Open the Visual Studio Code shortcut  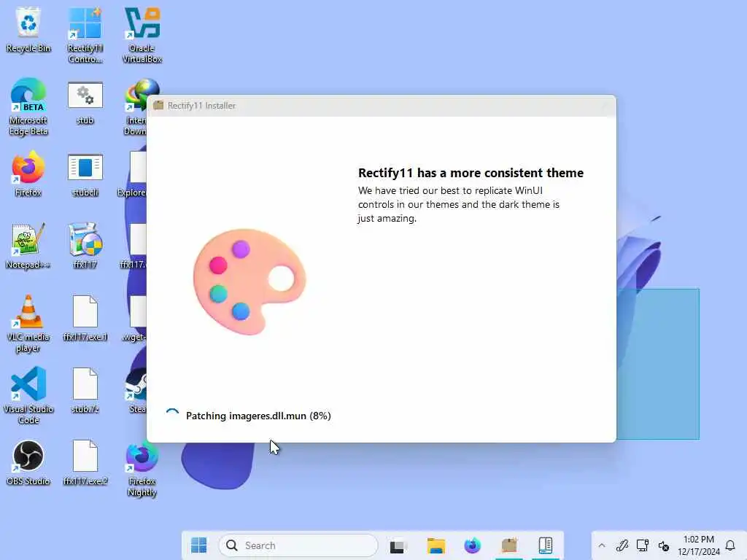[x=28, y=396]
